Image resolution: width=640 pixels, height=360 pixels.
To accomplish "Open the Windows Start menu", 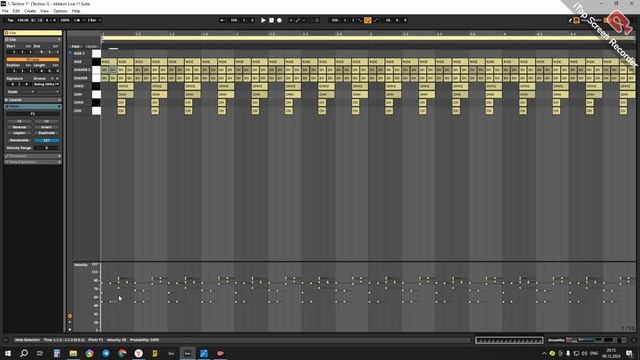I will tap(8, 353).
